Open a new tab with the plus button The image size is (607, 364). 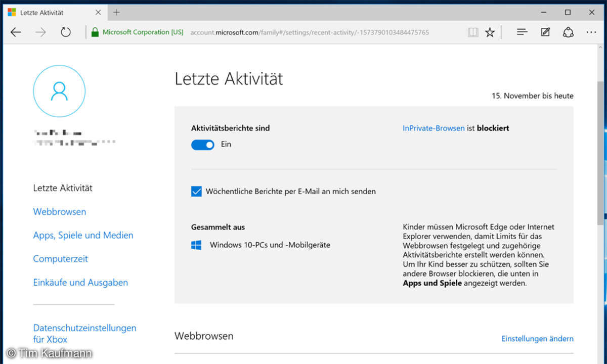point(117,12)
